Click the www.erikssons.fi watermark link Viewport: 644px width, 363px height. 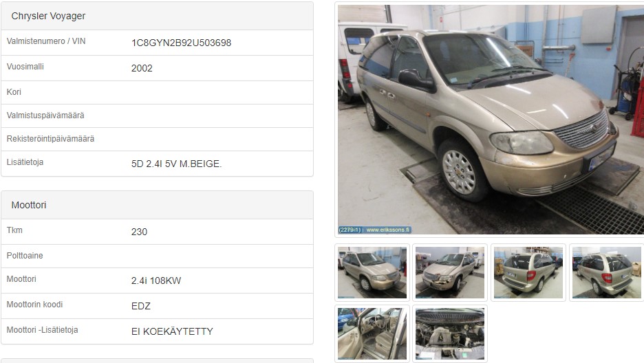[x=388, y=230]
